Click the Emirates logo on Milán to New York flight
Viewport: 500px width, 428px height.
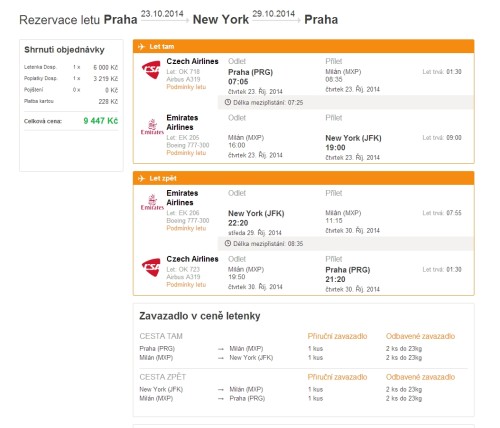tap(152, 127)
